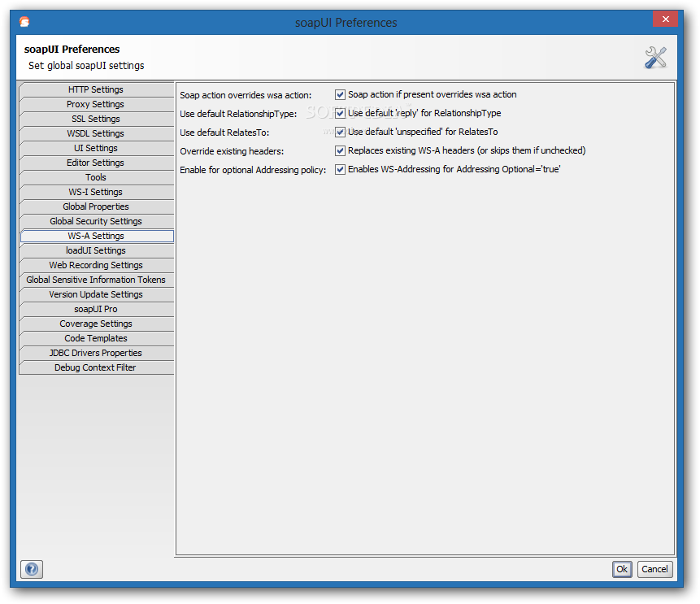The width and height of the screenshot is (700, 604).
Task: Click the soapUI logo icon in title bar
Action: point(24,21)
